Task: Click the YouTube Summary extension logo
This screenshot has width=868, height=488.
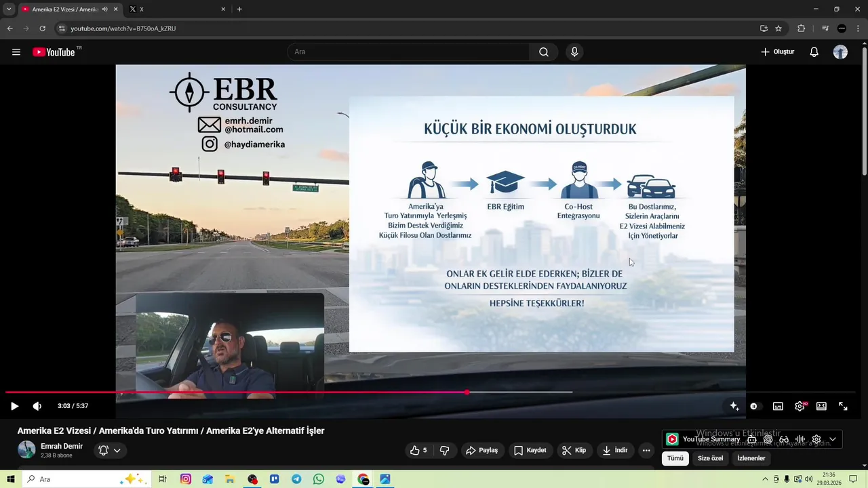Action: pos(672,439)
